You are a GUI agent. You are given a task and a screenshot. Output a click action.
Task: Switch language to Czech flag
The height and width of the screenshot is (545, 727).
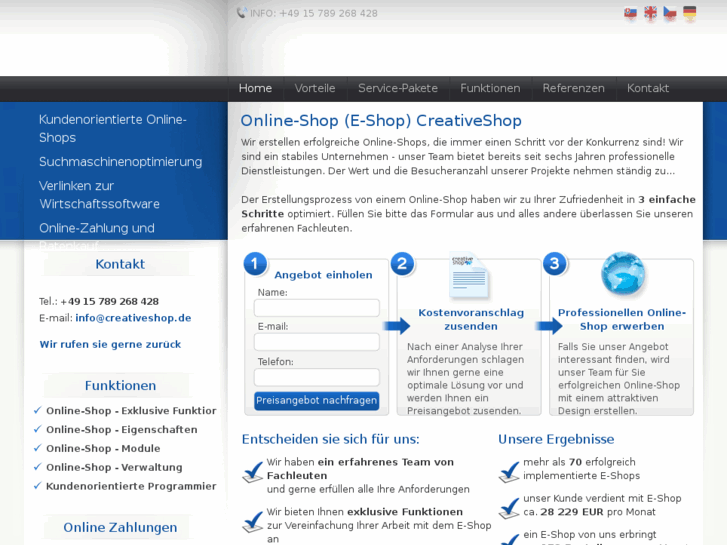tap(670, 13)
